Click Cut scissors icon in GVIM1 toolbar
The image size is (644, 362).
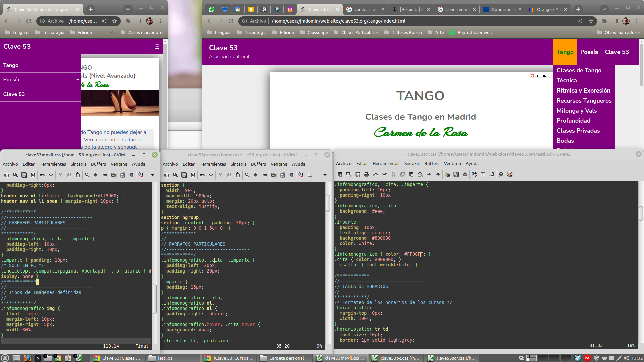click(x=220, y=175)
